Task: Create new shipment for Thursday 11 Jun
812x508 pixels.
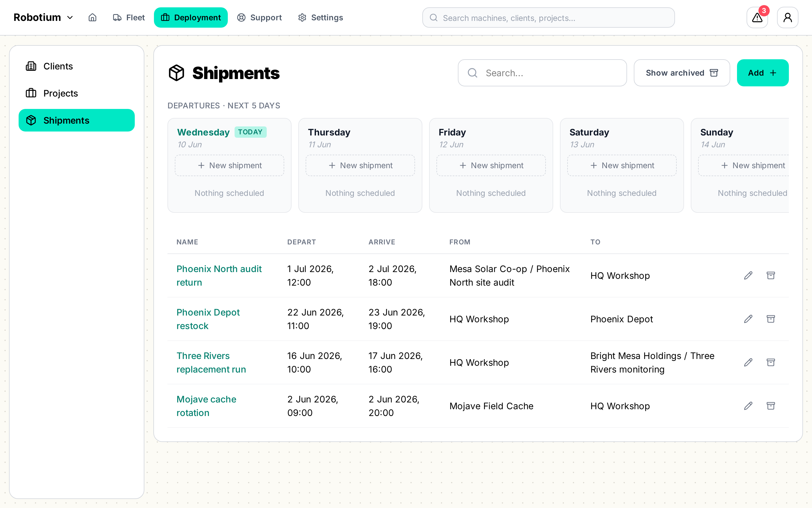Action: (x=360, y=165)
